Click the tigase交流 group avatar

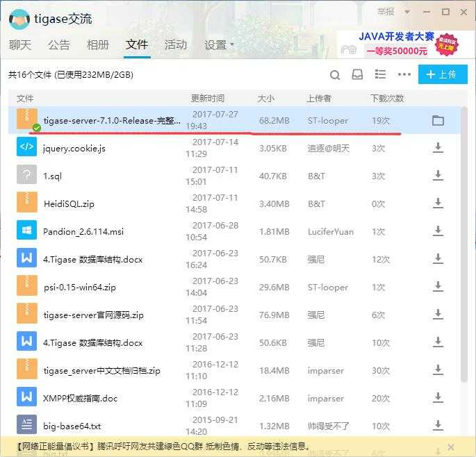coord(19,19)
